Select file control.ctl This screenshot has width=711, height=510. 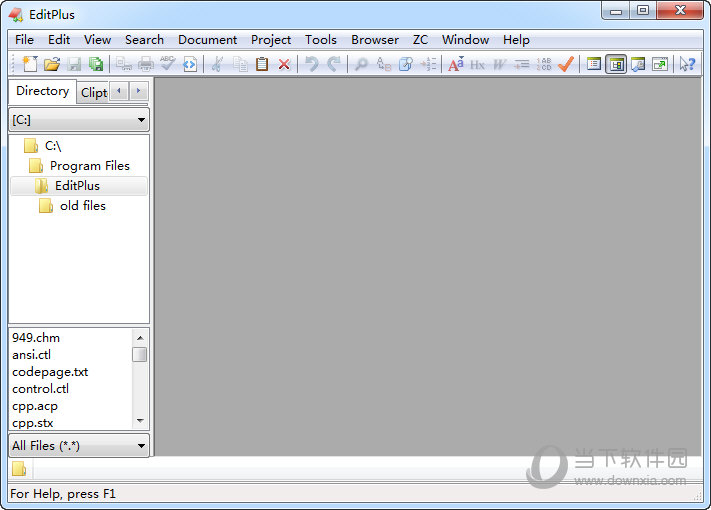pyautogui.click(x=40, y=389)
